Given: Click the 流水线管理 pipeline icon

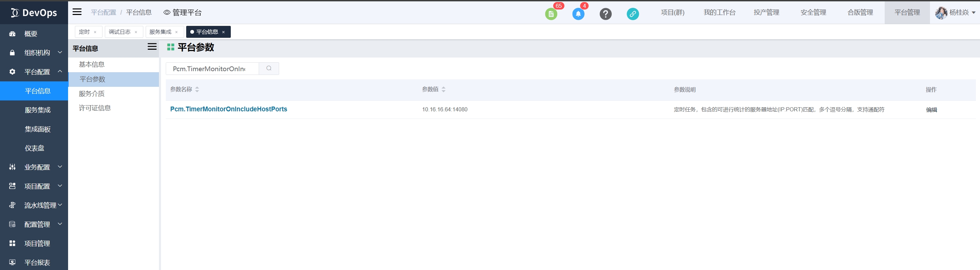Looking at the screenshot, I should click(x=12, y=205).
